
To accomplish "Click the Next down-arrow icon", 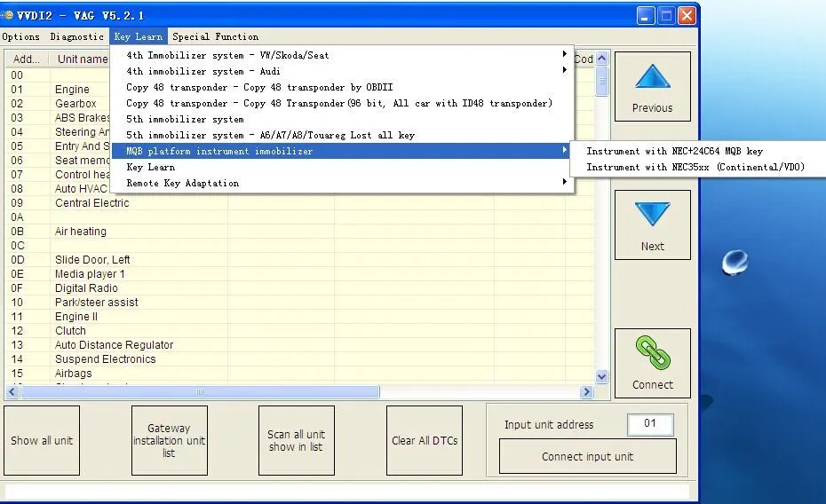I will (x=652, y=214).
